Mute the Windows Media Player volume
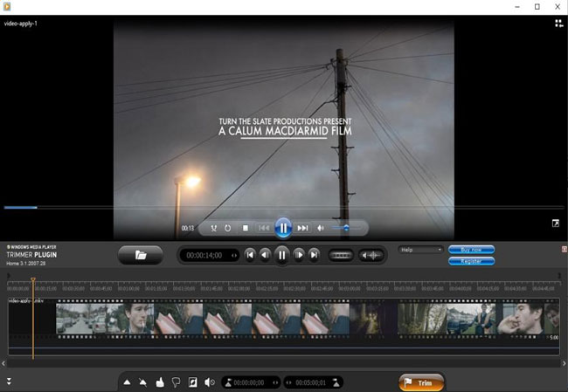The height and width of the screenshot is (392, 568). [x=321, y=228]
